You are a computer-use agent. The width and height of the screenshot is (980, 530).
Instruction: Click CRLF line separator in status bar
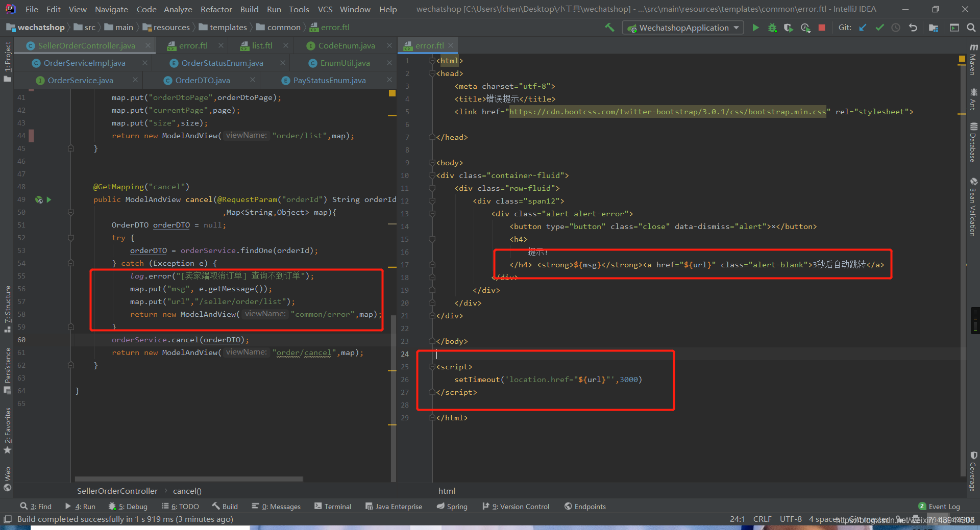[762, 519]
